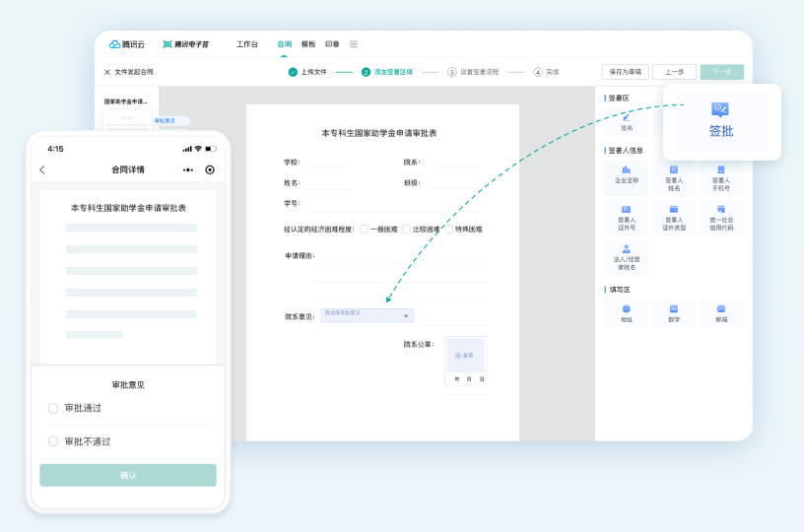Select the 审批通过 radio option
Image resolution: width=804 pixels, height=532 pixels.
pos(53,408)
